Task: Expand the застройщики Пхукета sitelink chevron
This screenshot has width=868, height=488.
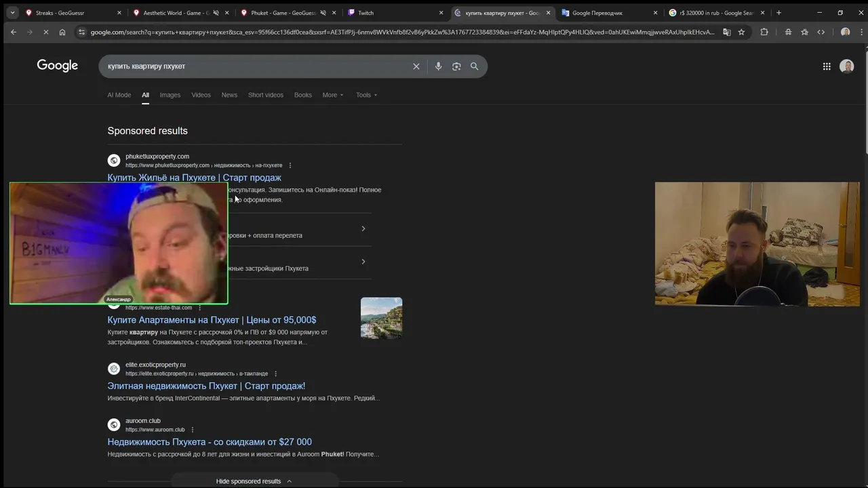Action: [363, 262]
